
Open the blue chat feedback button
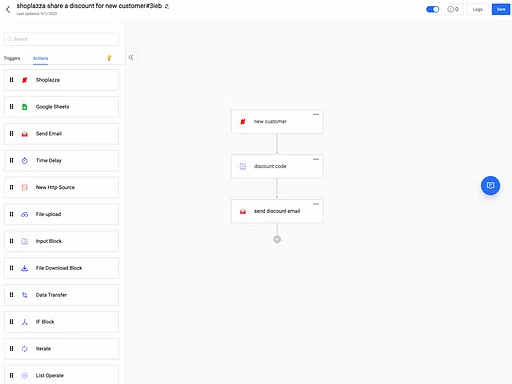pos(490,185)
